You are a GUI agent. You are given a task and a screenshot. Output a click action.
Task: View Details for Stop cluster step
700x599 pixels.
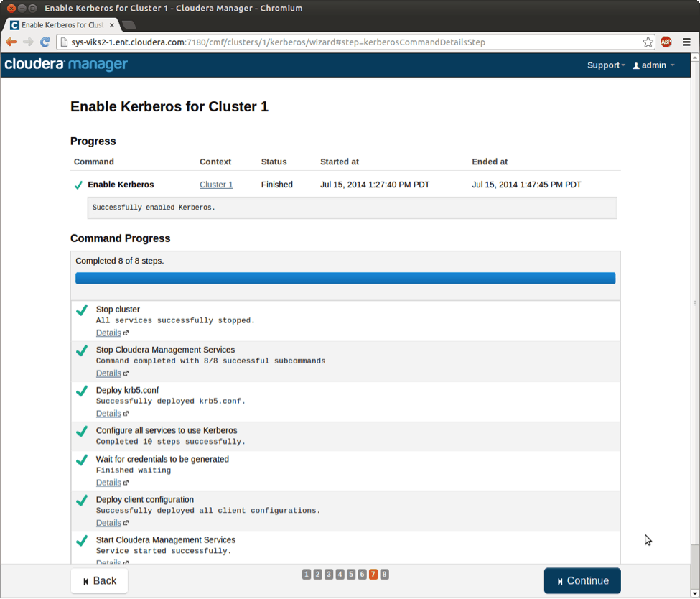(x=108, y=333)
